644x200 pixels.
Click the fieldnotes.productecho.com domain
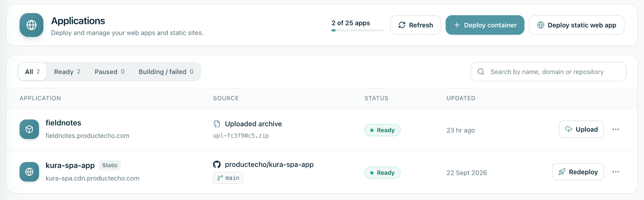[x=87, y=136]
